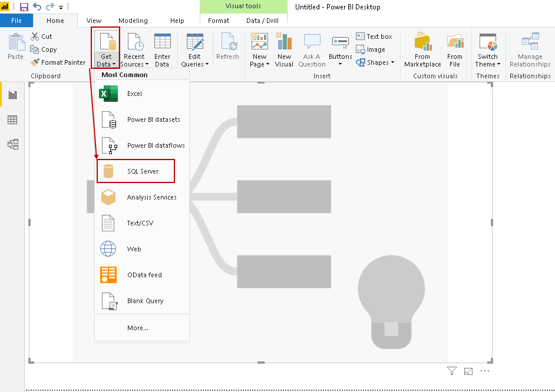Choose OData feed option

(142, 275)
